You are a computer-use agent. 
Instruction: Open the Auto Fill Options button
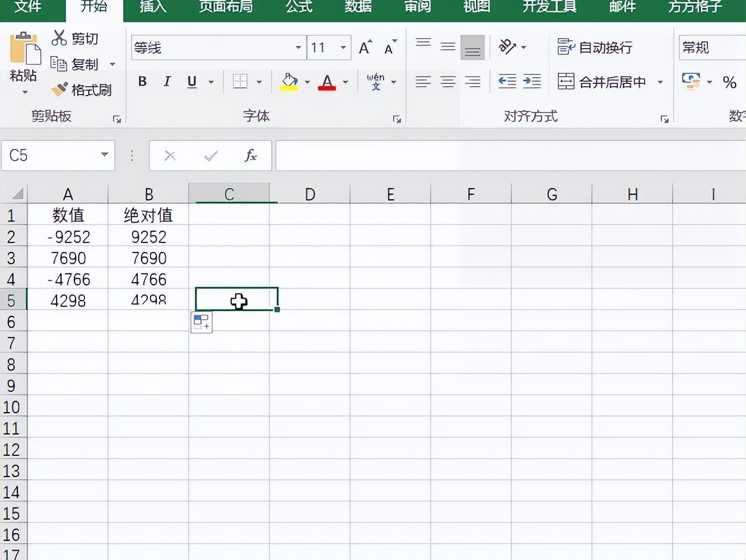coord(202,322)
